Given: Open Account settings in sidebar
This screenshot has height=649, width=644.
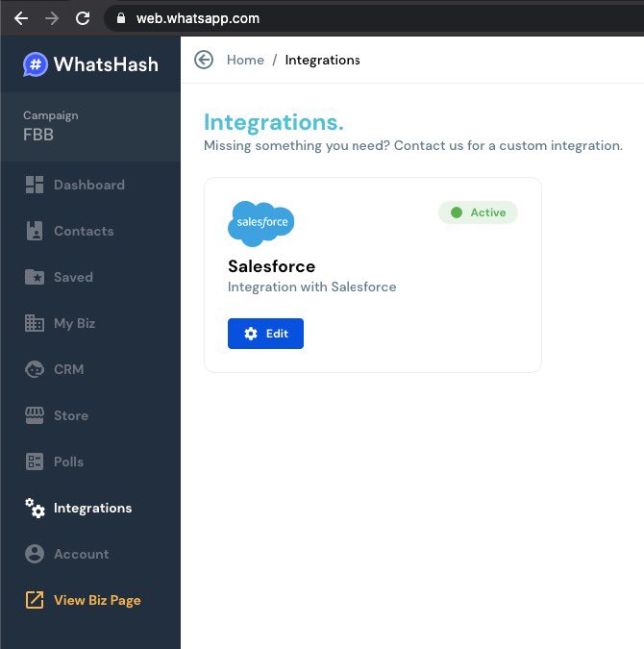Looking at the screenshot, I should point(90,554).
